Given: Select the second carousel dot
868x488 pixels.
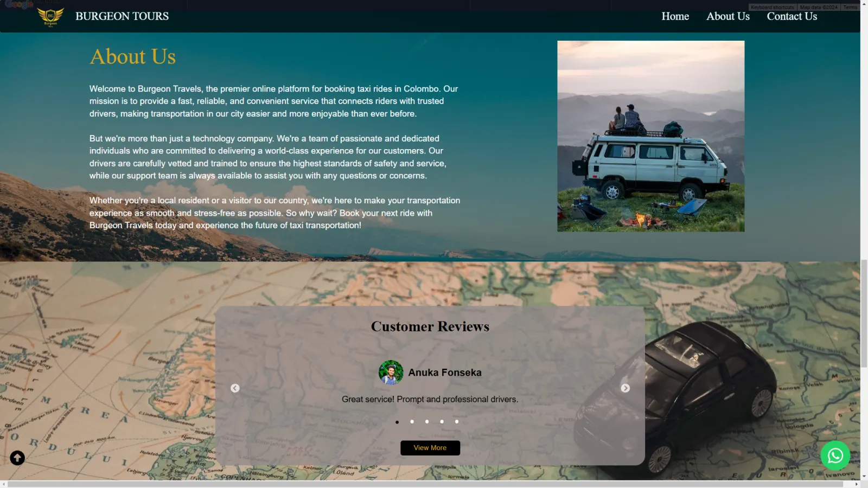Looking at the screenshot, I should pos(412,422).
